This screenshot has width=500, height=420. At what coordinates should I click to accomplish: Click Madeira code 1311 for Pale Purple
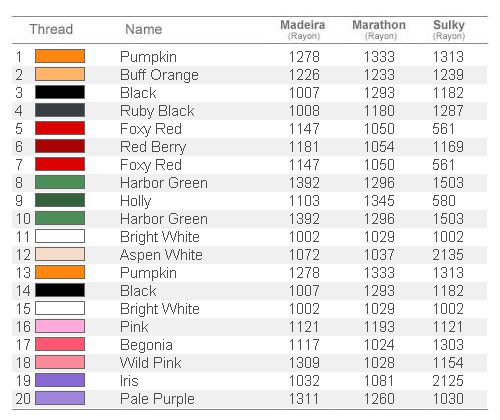click(304, 399)
